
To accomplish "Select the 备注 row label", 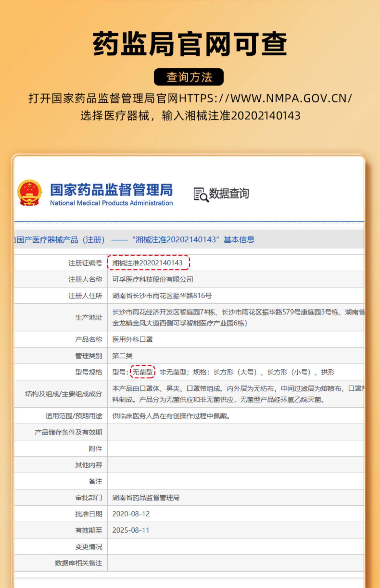I will click(x=95, y=481).
